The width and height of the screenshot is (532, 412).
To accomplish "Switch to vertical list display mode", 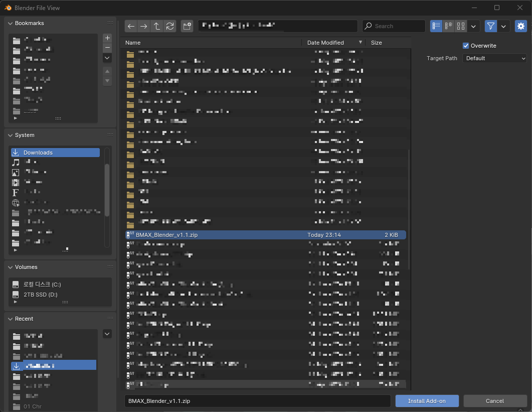I will click(x=436, y=26).
